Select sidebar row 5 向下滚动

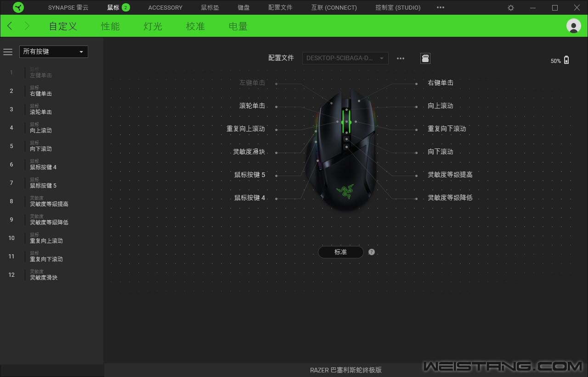pyautogui.click(x=51, y=146)
